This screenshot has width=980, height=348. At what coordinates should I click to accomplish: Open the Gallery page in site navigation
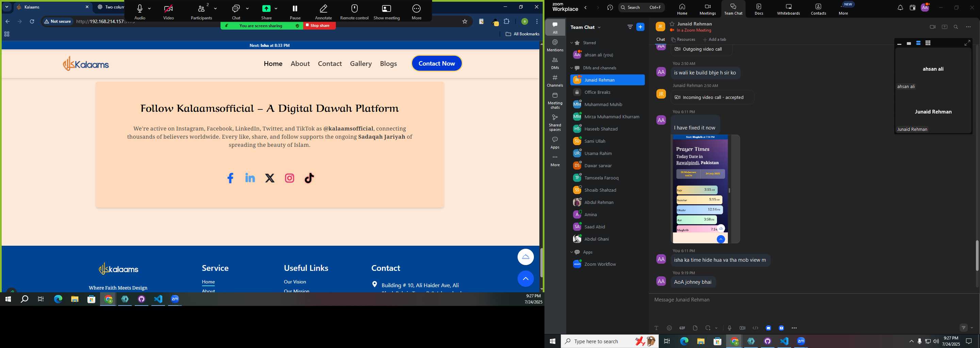(361, 64)
